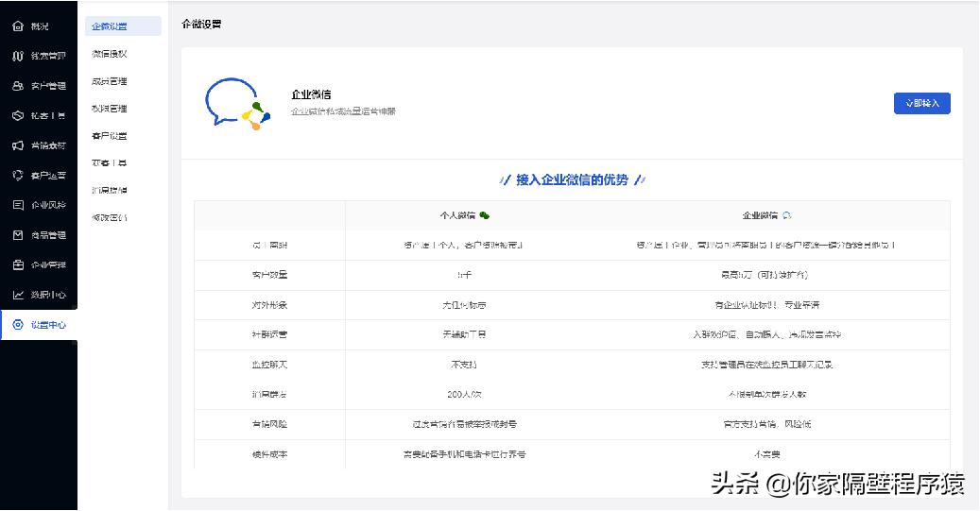Screen dimensions: 980x511
Task: Click the 营销风险 row label
Action: (x=269, y=424)
